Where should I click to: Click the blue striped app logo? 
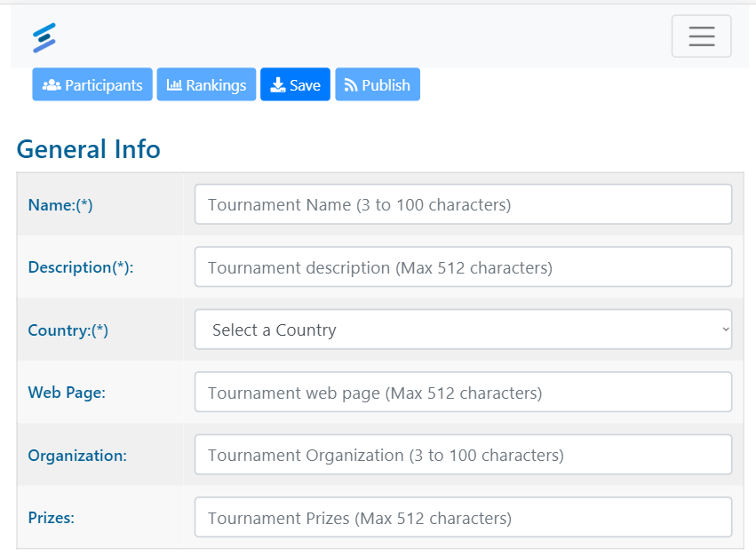(x=44, y=37)
